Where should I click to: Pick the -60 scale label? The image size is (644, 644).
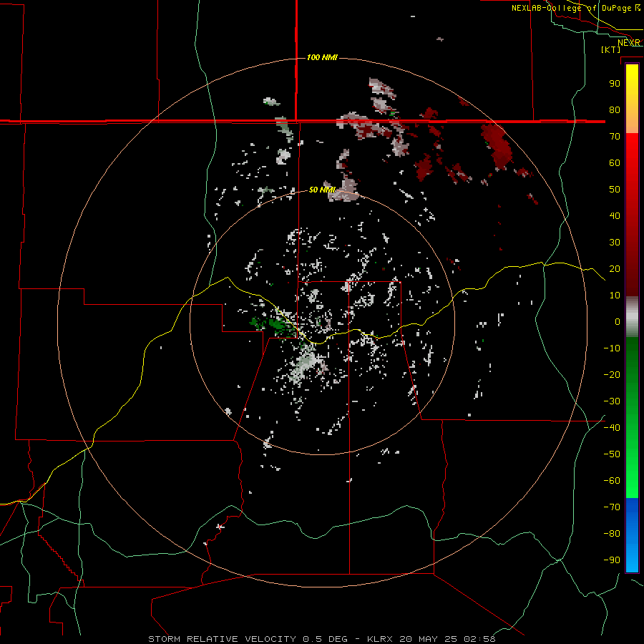point(612,481)
